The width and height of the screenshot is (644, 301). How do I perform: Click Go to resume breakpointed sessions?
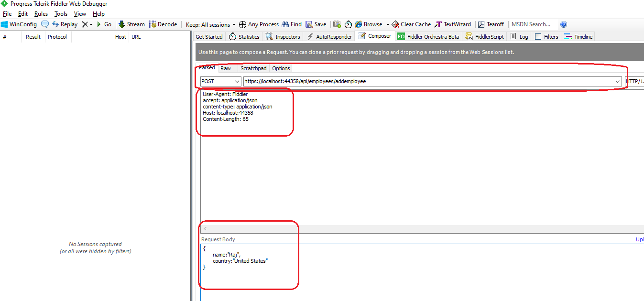104,24
